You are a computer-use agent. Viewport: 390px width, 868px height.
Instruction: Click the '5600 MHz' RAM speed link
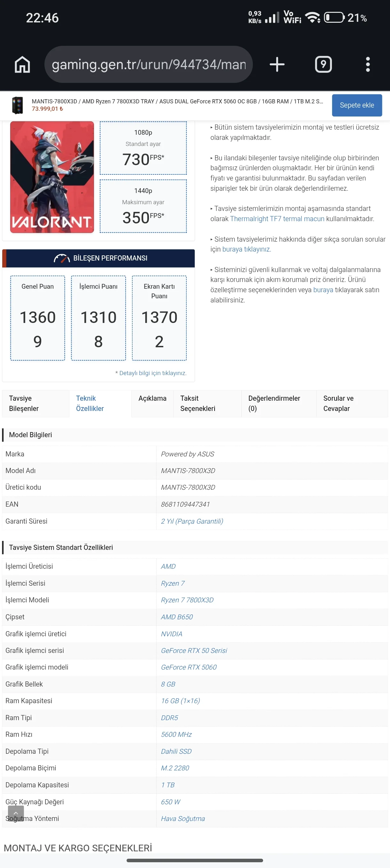(176, 734)
